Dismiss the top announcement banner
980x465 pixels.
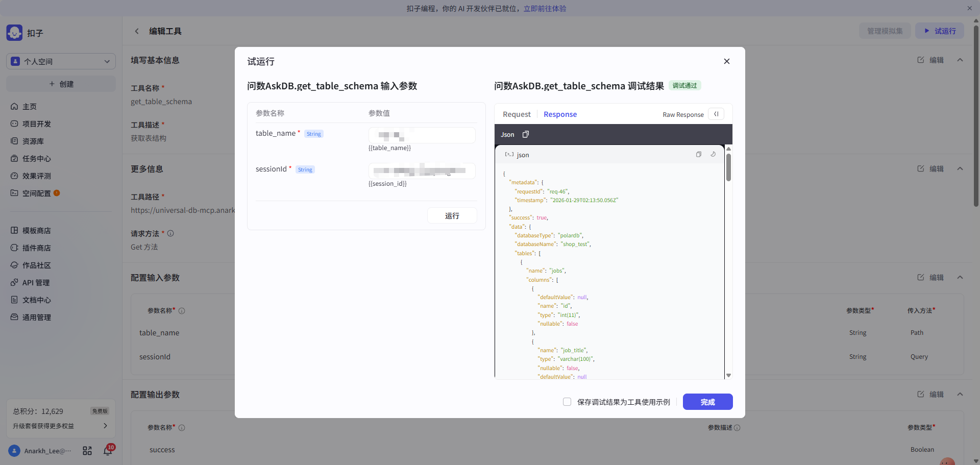[969, 9]
